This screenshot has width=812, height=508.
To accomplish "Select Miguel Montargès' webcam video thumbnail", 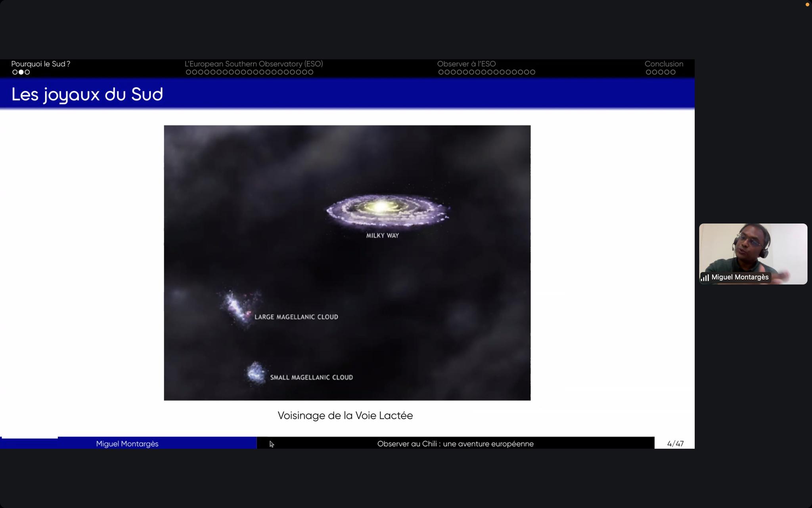I will coord(753,250).
